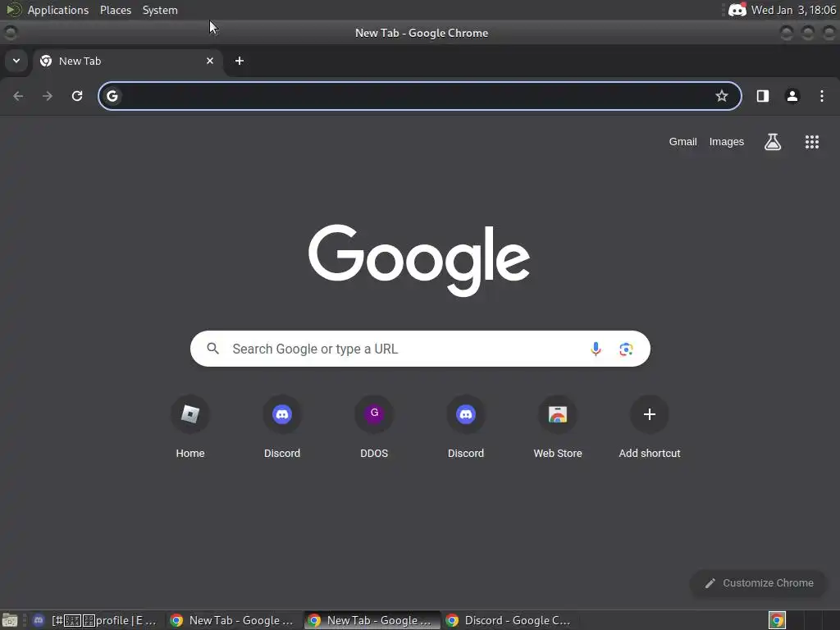
Task: Open the Applications menu
Action: pos(58,10)
